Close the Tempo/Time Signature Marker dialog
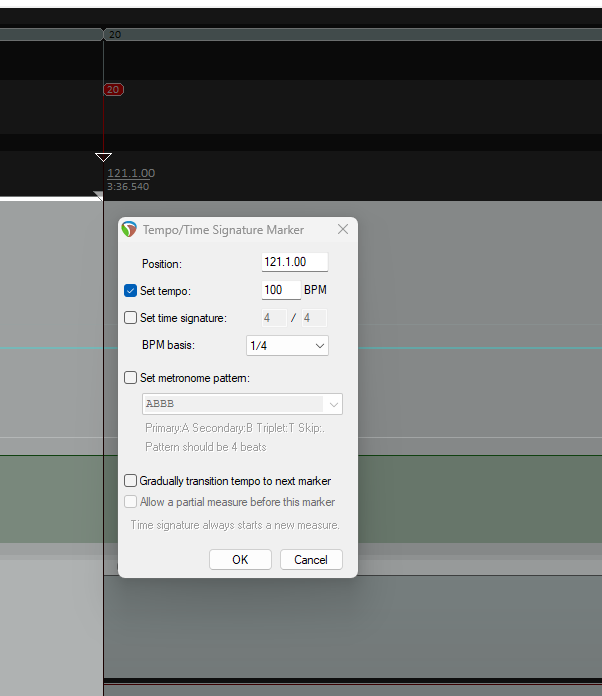Viewport: 602px width, 696px height. (343, 230)
